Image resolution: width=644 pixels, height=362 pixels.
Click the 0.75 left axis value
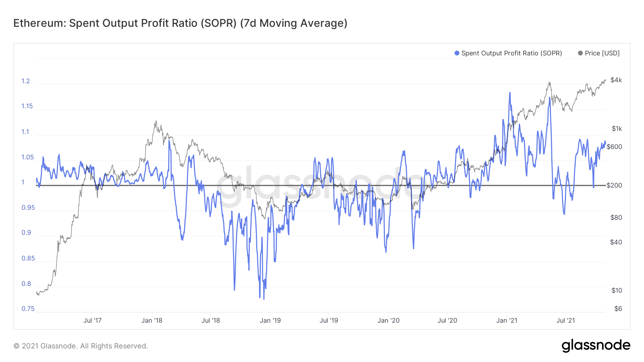click(x=28, y=309)
